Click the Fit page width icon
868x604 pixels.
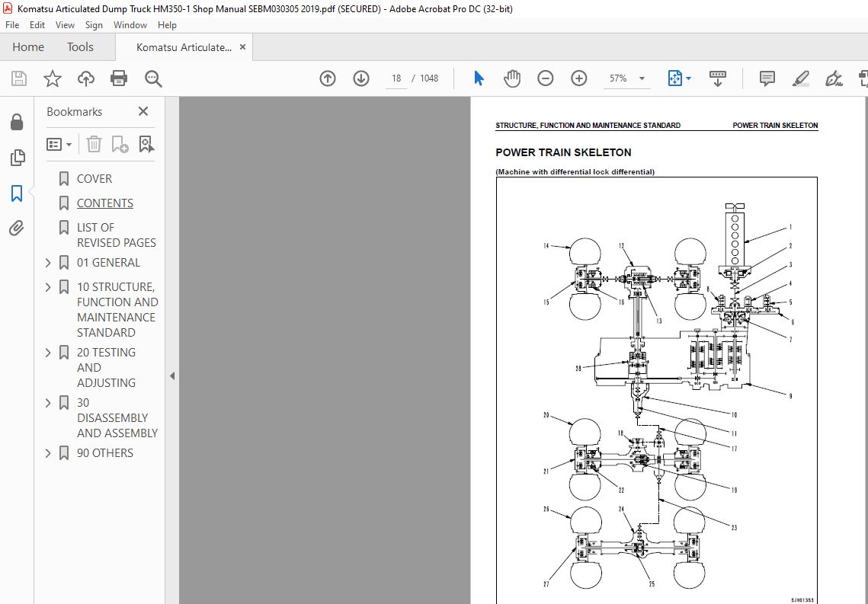pyautogui.click(x=675, y=78)
